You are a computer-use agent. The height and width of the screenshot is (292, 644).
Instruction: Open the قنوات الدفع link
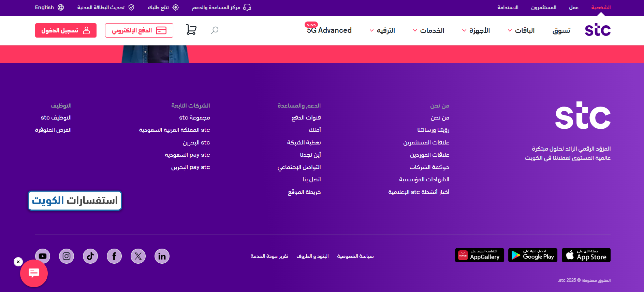(x=306, y=117)
